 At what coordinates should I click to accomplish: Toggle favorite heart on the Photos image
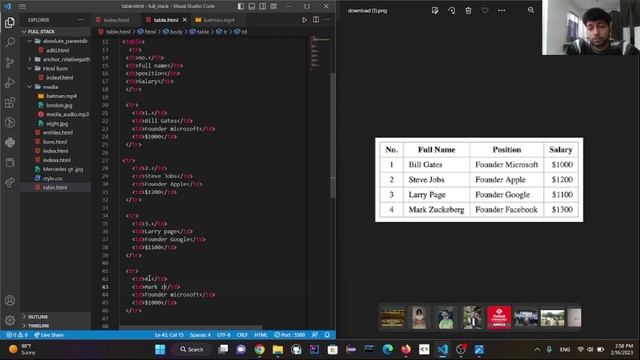coord(485,10)
